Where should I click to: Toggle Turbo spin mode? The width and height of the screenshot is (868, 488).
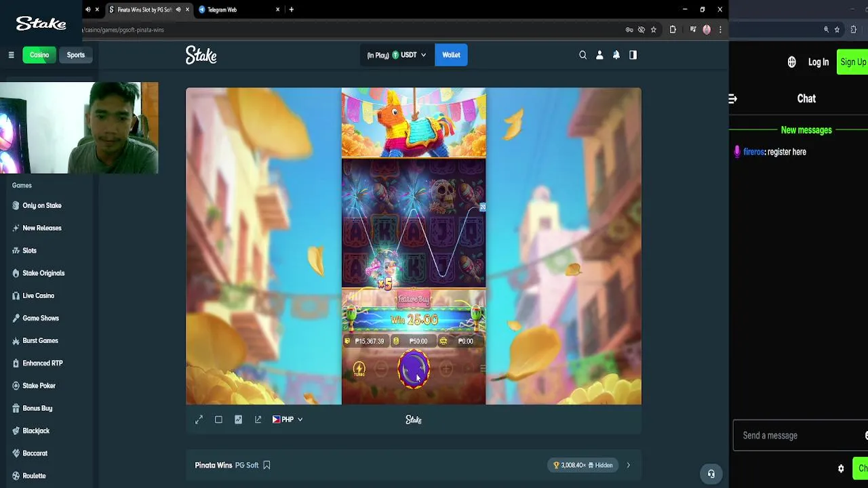(359, 369)
